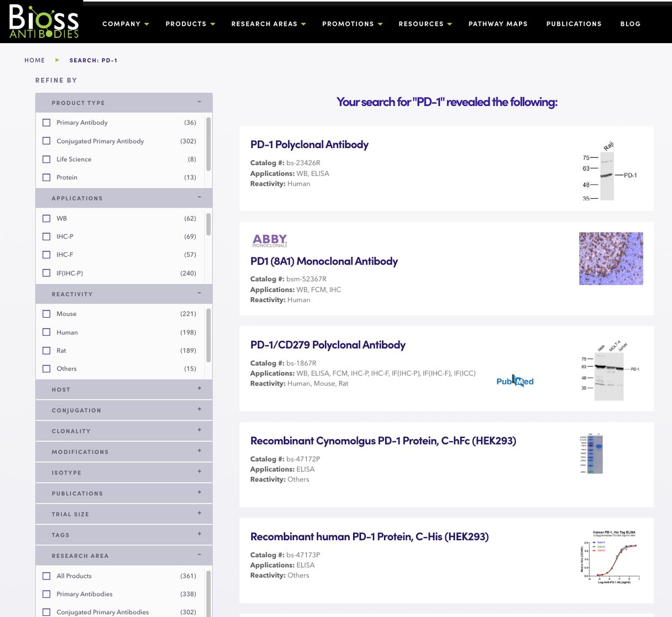Screen dimensions: 672x617
Task: Open the Products dropdown menu
Action: [x=190, y=24]
